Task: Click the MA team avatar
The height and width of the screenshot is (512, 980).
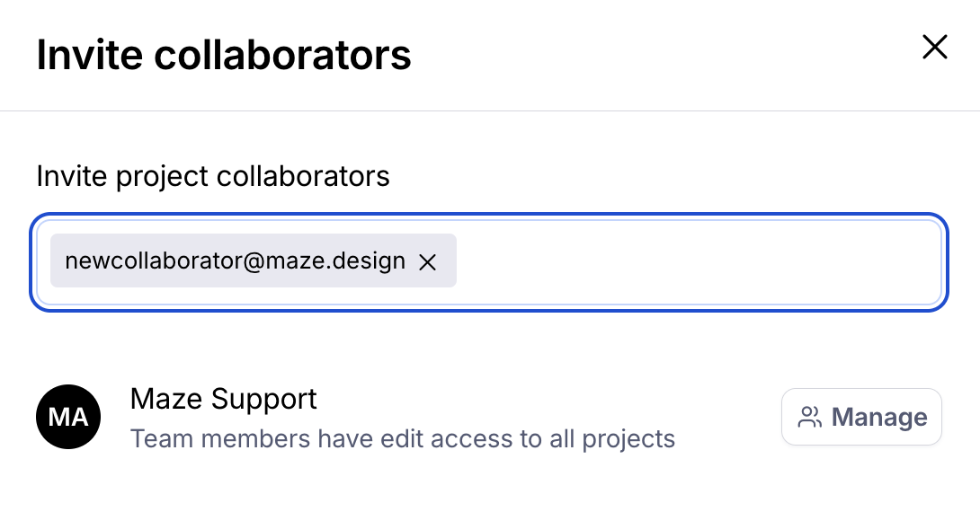Action: click(x=68, y=418)
